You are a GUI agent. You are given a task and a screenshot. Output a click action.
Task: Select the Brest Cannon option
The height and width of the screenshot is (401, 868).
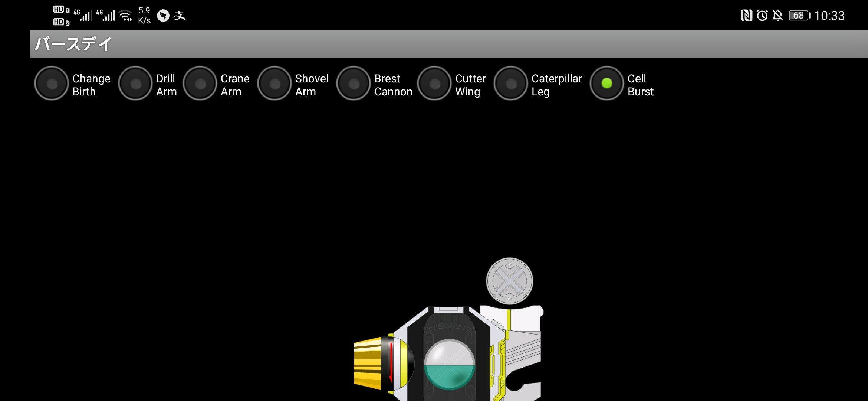coord(353,85)
